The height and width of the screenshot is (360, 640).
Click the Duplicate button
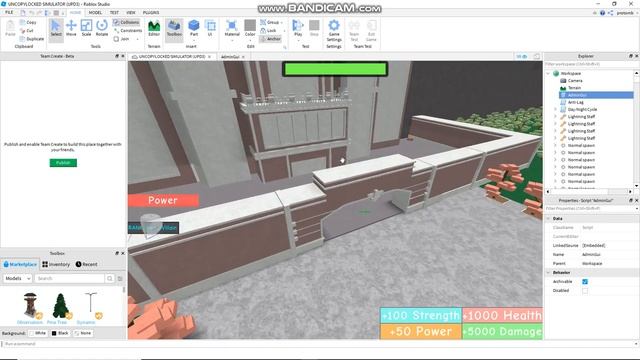(31, 39)
